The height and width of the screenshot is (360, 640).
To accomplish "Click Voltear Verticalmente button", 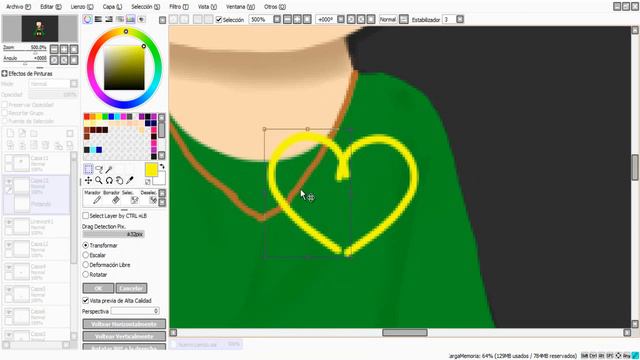I will coord(124,336).
